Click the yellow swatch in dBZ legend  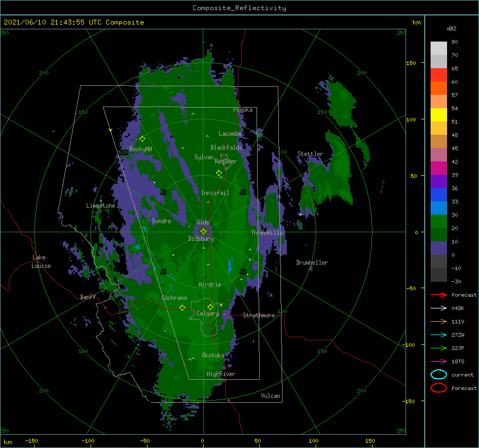[439, 115]
